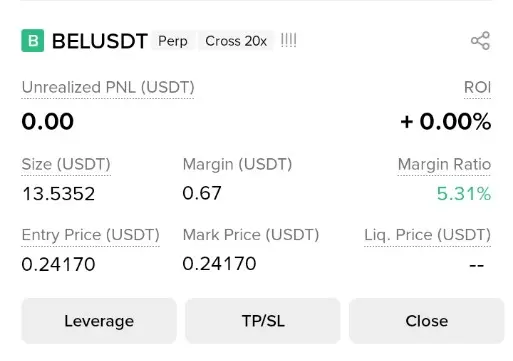
Task: Open Margin Ratio label info
Action: coord(444,164)
